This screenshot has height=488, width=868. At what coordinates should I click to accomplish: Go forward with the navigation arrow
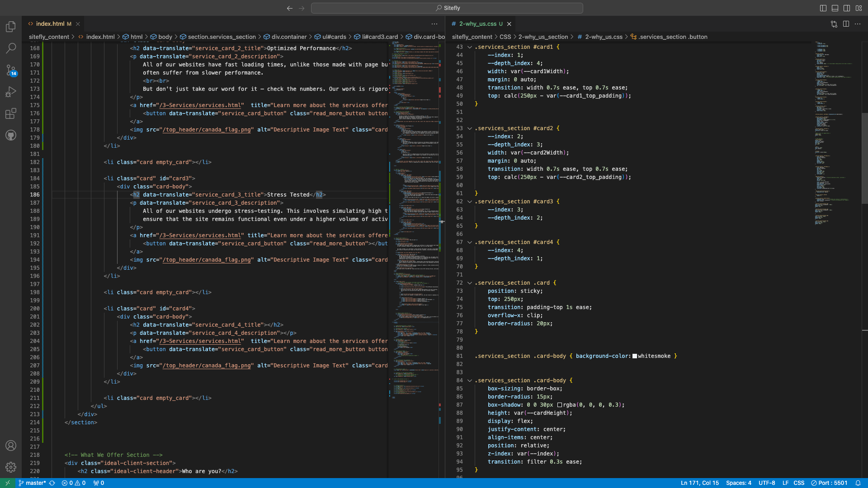coord(302,8)
